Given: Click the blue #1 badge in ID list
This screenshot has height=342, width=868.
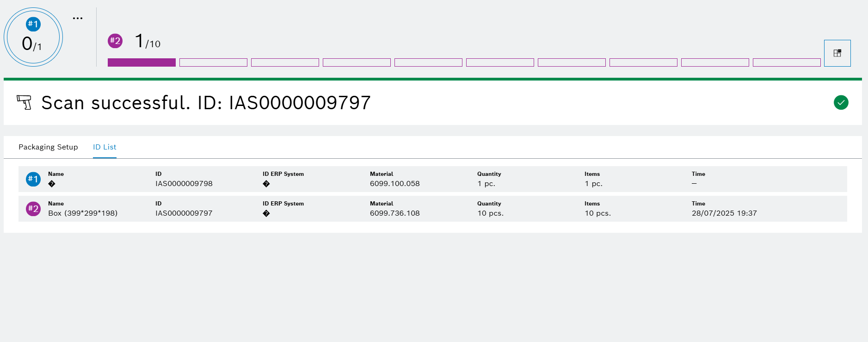Looking at the screenshot, I should [x=33, y=179].
